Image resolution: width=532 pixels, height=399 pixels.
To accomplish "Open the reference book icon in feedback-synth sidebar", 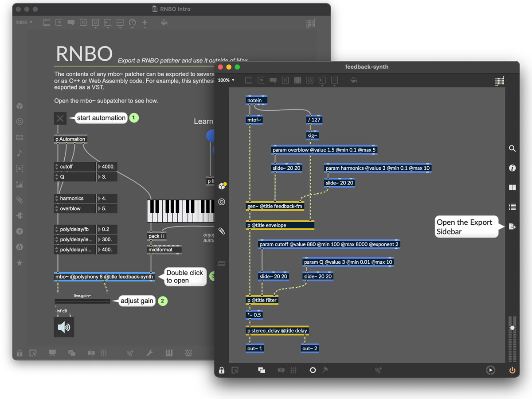I will (512, 188).
